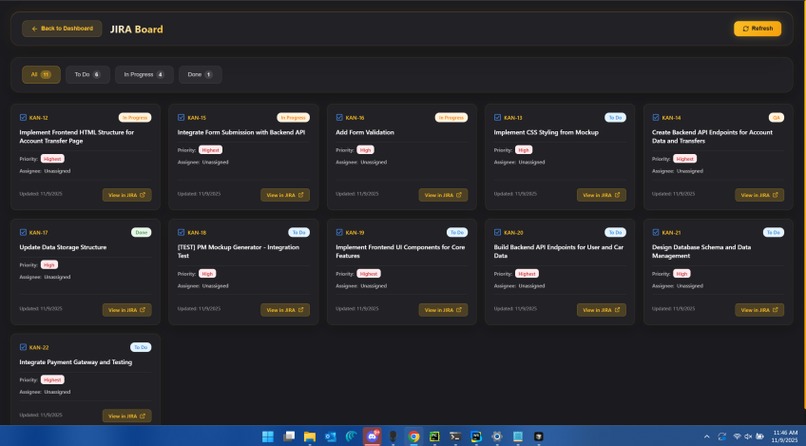Screen dimensions: 806x446
Task: Open Task View in taskbar
Action: [289, 437]
